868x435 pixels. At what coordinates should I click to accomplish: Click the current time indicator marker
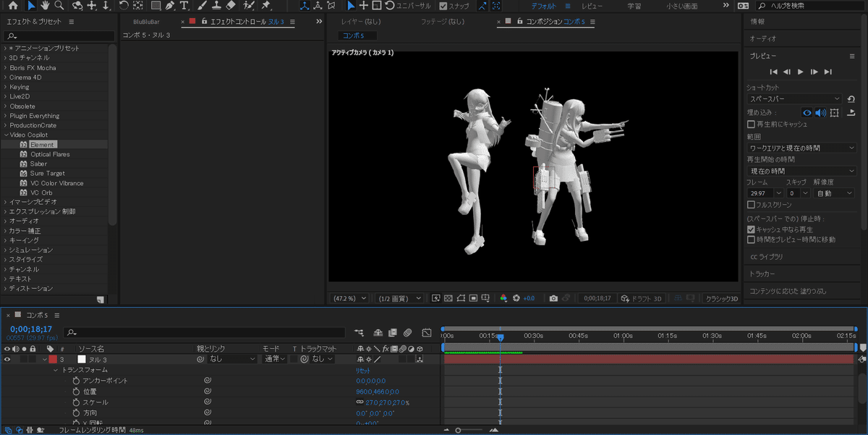500,337
